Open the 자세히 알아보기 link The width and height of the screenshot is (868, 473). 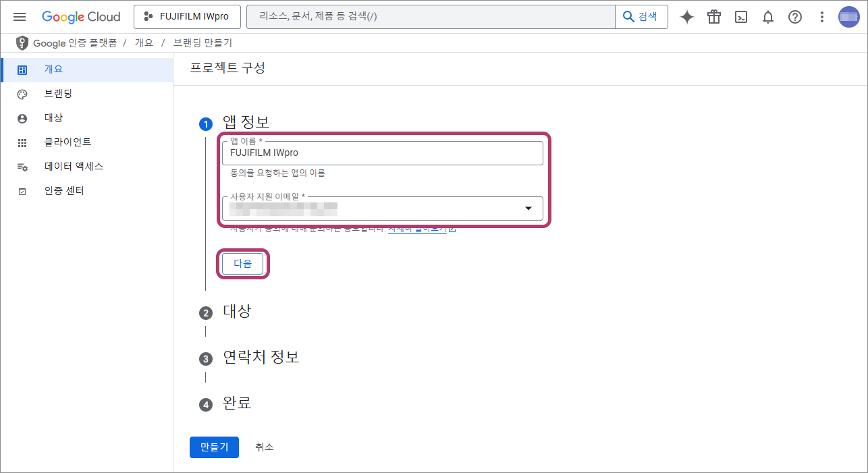coord(422,229)
